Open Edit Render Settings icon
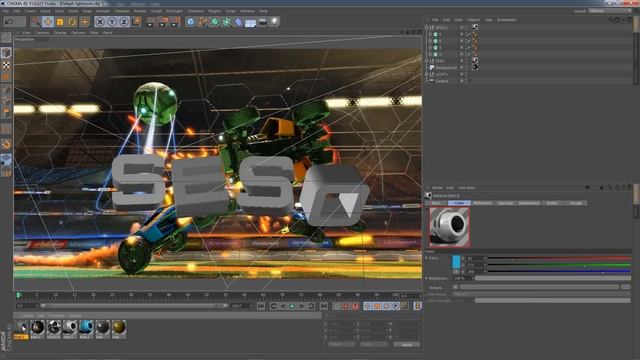 pos(176,22)
